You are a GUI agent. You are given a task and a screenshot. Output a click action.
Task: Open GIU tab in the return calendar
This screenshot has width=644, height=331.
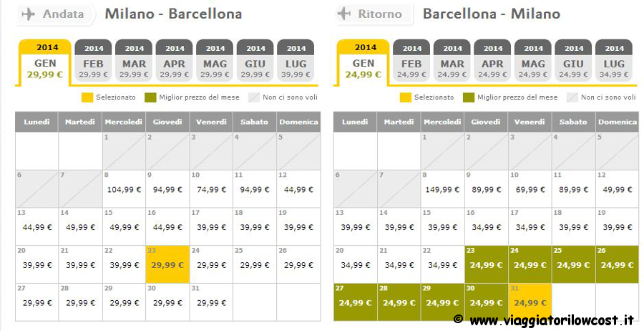click(573, 60)
